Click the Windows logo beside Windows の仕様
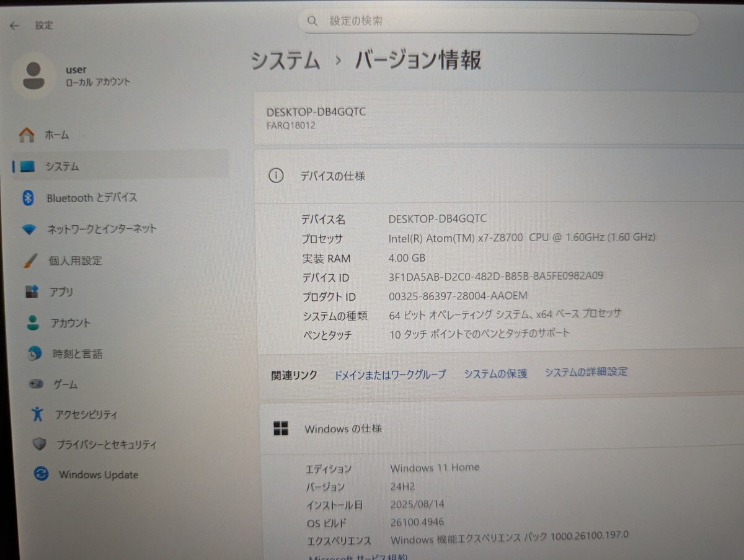744x560 pixels. tap(281, 428)
